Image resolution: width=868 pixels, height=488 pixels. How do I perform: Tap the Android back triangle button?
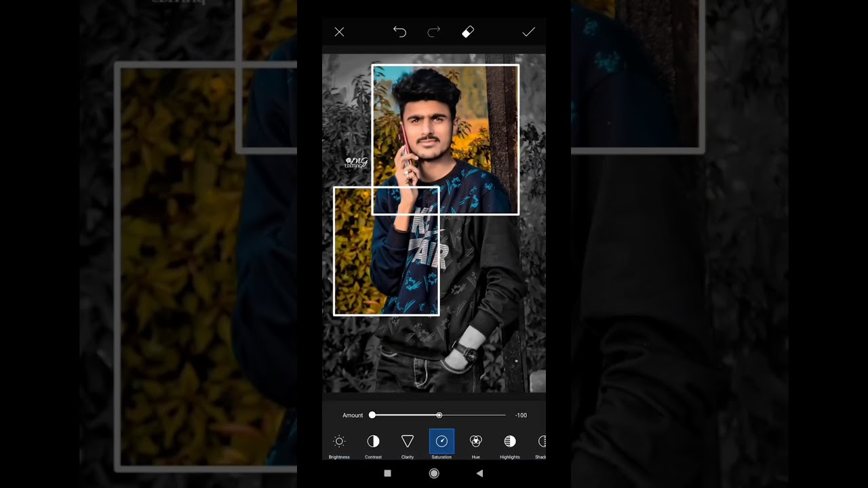[x=479, y=473]
